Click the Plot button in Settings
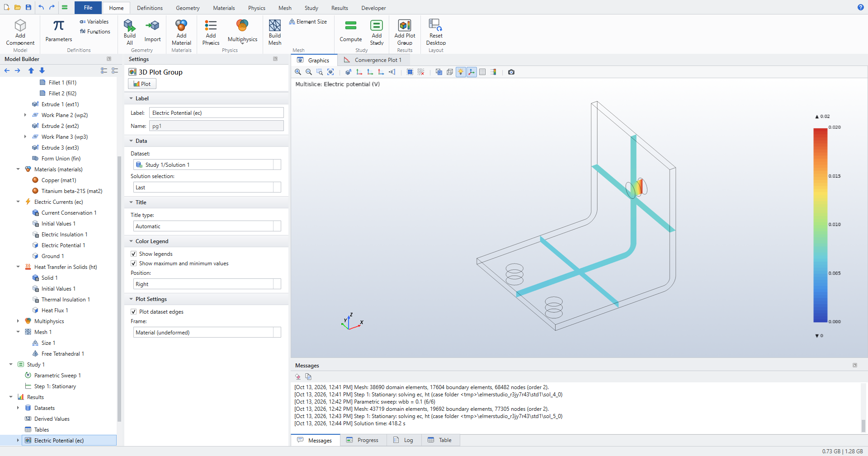The height and width of the screenshot is (456, 868). pos(142,84)
